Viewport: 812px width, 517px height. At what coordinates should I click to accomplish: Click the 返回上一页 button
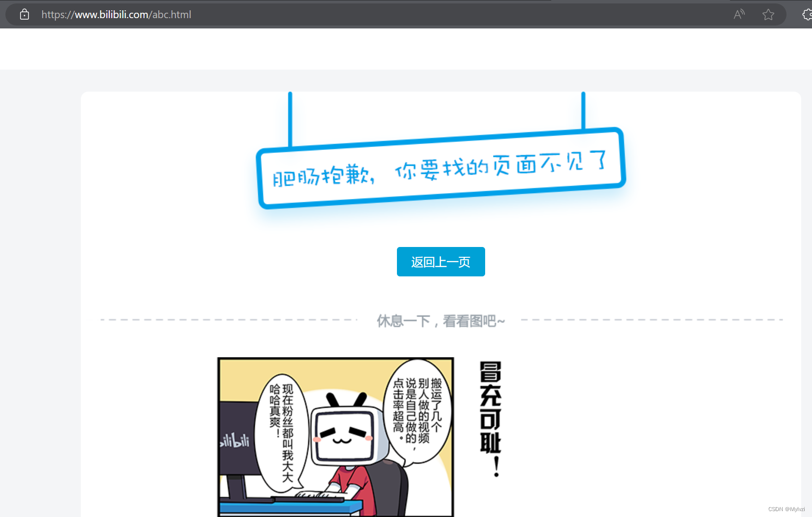coord(441,262)
